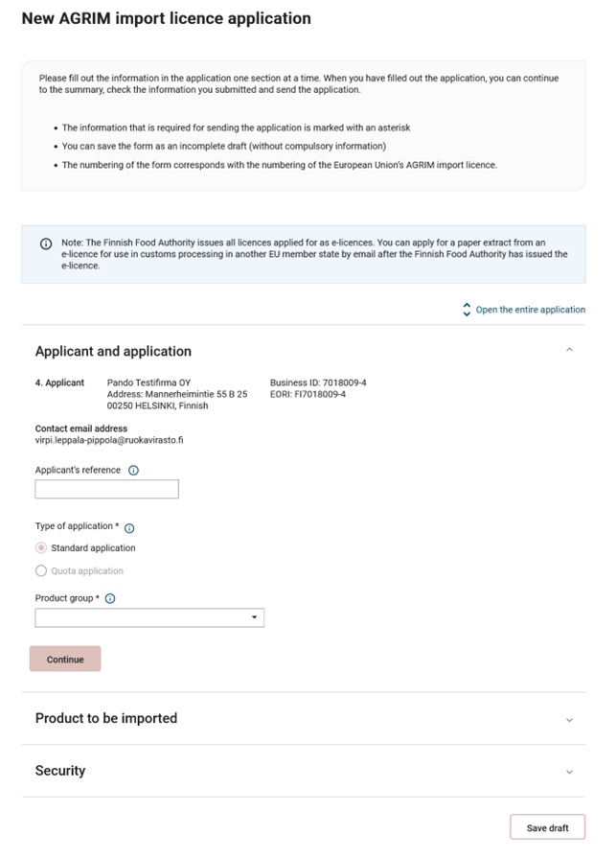Open the tooltip icon for Type of application
Viewport: 616px width, 858px height.
coord(129,527)
